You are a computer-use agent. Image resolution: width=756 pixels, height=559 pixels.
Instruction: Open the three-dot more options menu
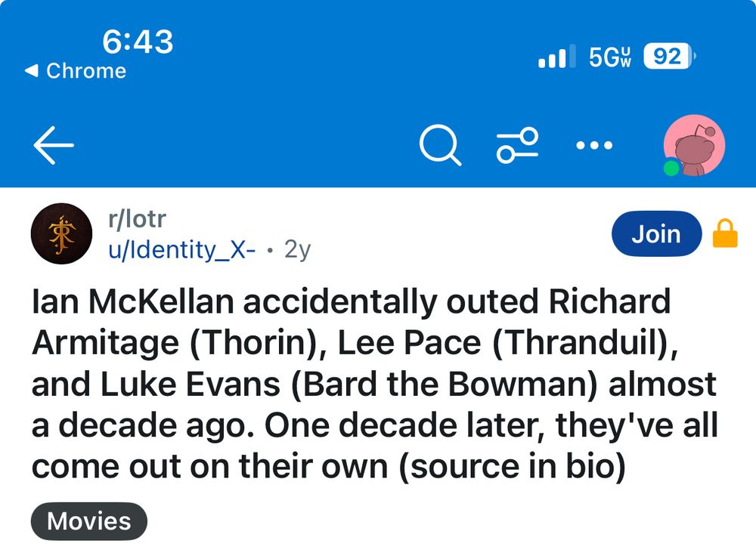click(593, 144)
